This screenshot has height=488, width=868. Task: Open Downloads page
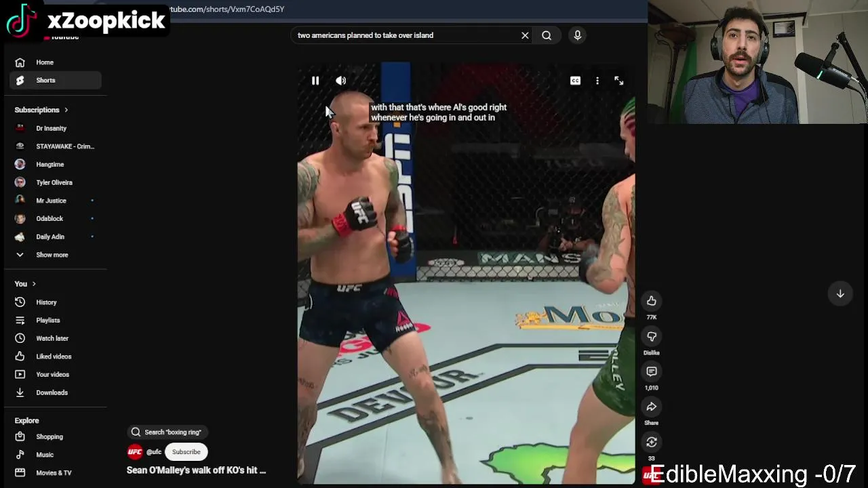[x=56, y=392]
